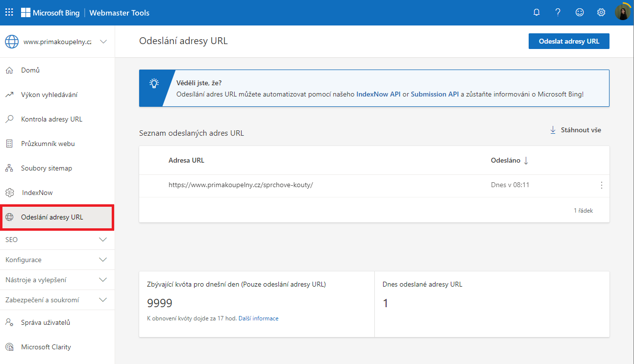The width and height of the screenshot is (634, 364).
Task: Open Microsoft Clarity menu item
Action: point(57,347)
